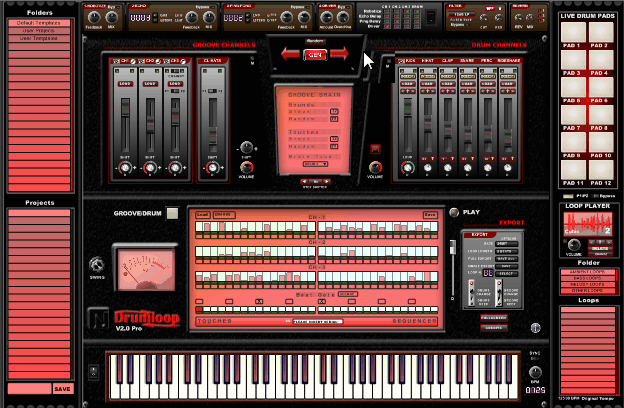This screenshot has width=624, height=408.
Task: Click the left red arrow beside GEN
Action: [291, 54]
